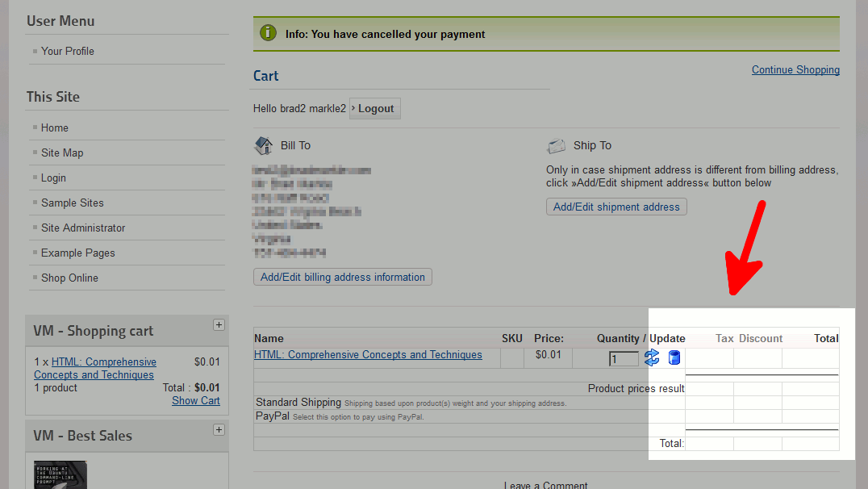This screenshot has height=489, width=868.
Task: Click the Ship To truck icon
Action: (x=556, y=146)
